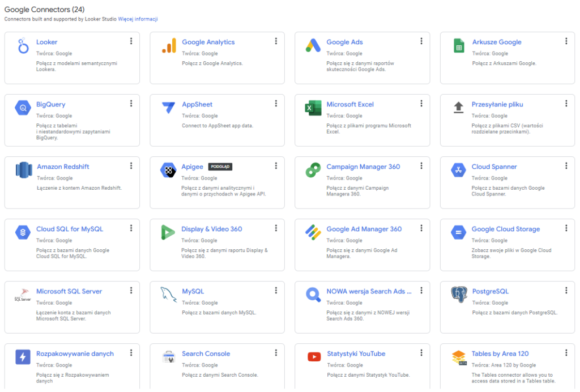
Task: Click the MySQL dolphin icon
Action: point(168,295)
